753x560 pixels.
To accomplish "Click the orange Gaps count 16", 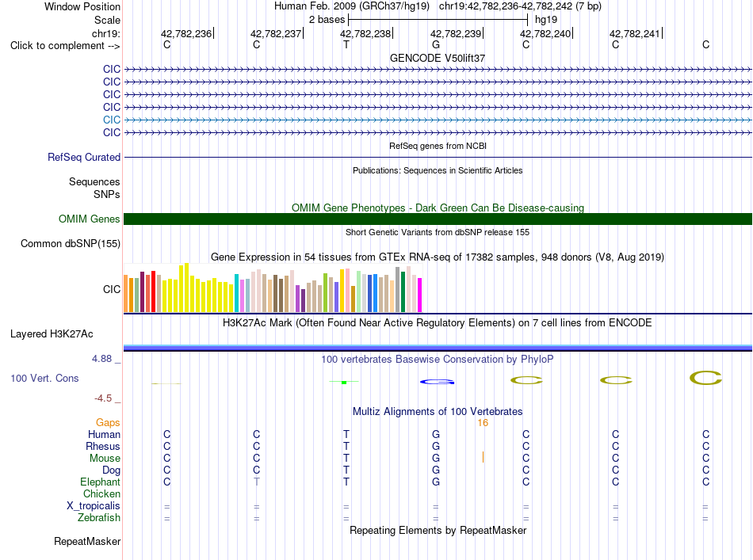I will [483, 423].
